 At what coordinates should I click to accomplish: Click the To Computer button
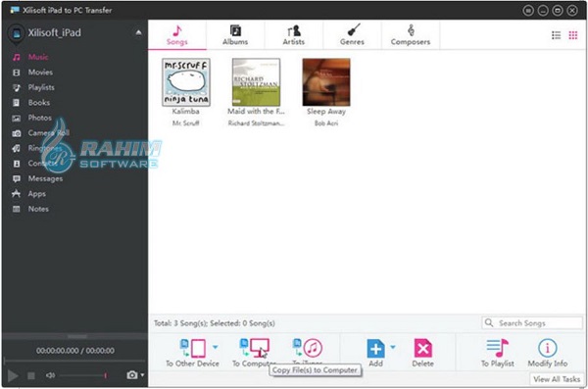point(254,352)
